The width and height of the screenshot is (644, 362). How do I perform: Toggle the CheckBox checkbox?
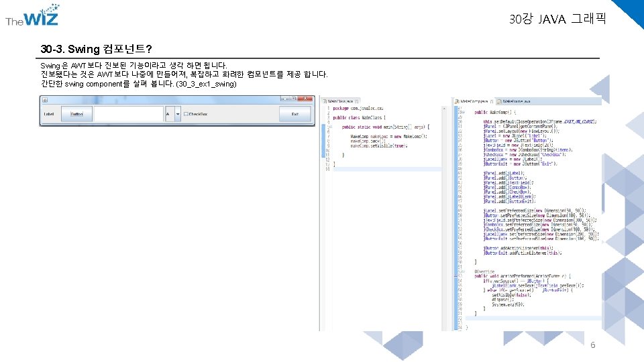(186, 114)
